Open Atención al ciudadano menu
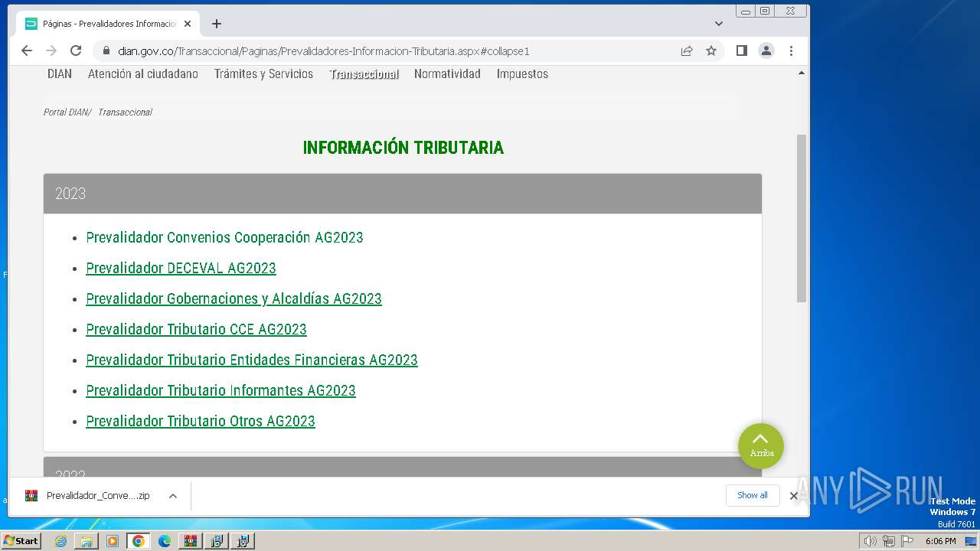Screen dimensions: 980x551 coord(143,74)
